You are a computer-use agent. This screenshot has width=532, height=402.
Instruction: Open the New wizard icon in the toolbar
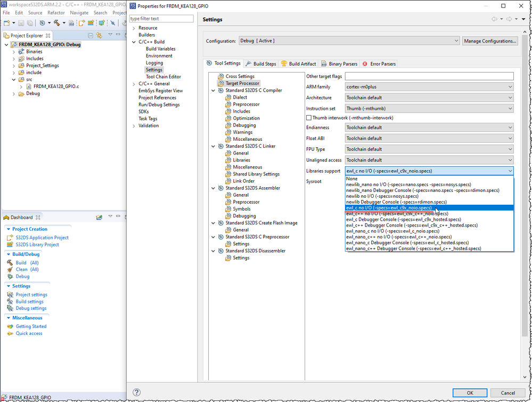pyautogui.click(x=7, y=22)
